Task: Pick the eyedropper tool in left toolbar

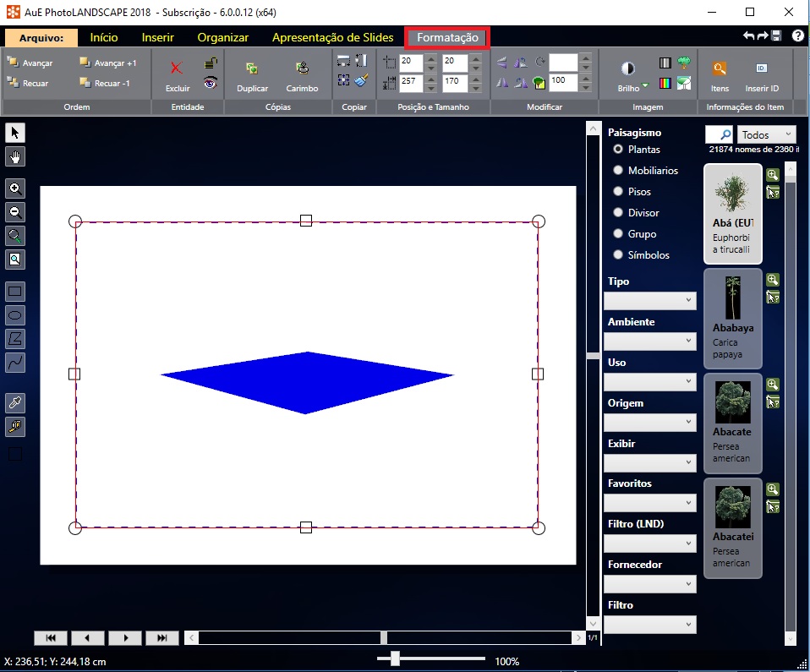Action: click(x=15, y=402)
